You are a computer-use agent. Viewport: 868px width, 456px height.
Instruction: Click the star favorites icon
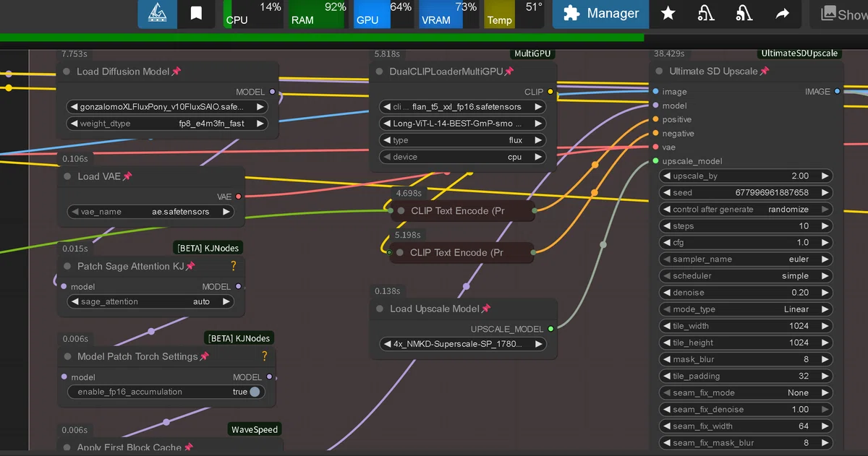point(668,14)
